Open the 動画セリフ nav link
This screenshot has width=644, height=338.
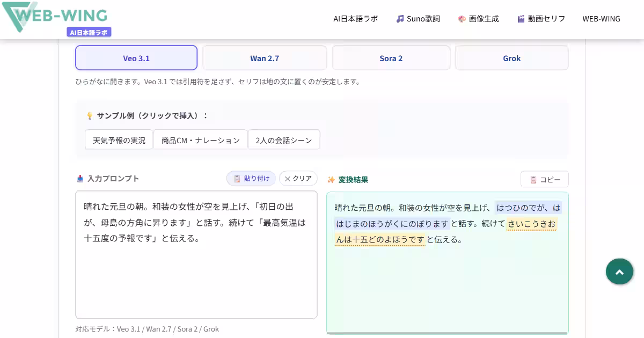point(541,19)
